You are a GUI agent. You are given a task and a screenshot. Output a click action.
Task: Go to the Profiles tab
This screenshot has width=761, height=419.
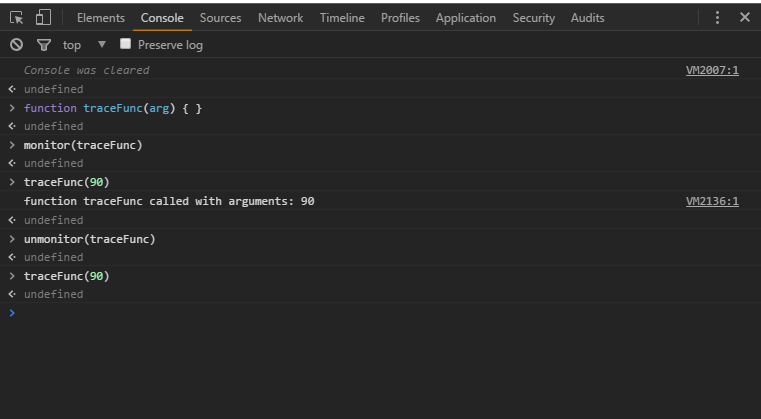point(400,18)
